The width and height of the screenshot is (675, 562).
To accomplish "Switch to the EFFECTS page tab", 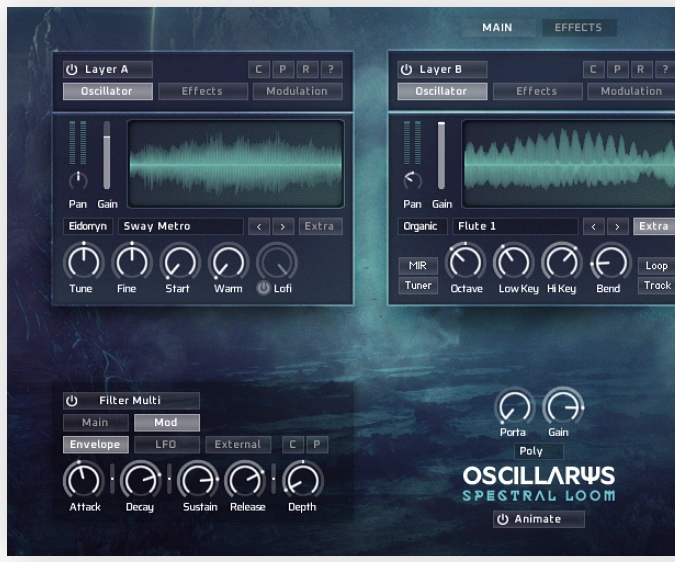I will [578, 28].
